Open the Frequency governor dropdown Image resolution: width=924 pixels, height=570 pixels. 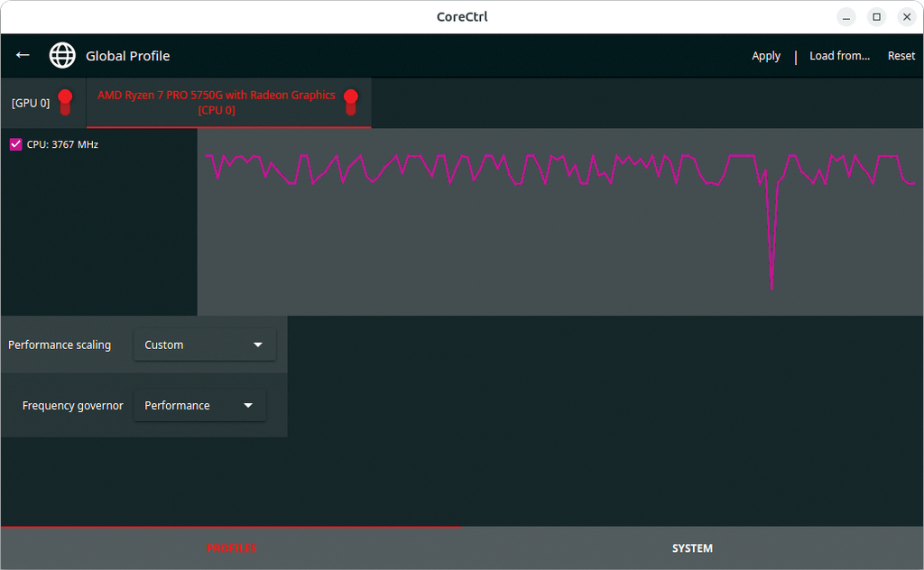(x=199, y=405)
